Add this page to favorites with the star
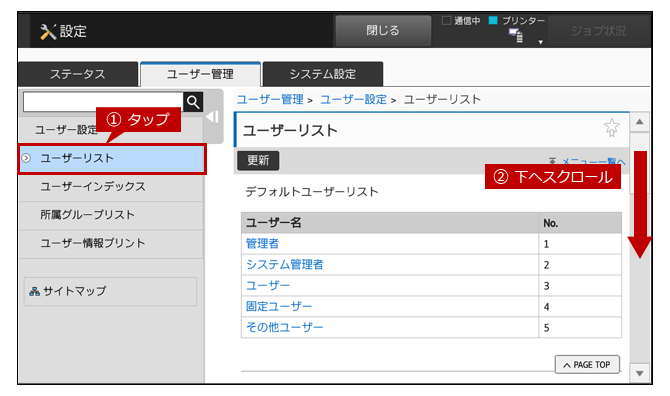This screenshot has width=670, height=396. click(x=611, y=127)
